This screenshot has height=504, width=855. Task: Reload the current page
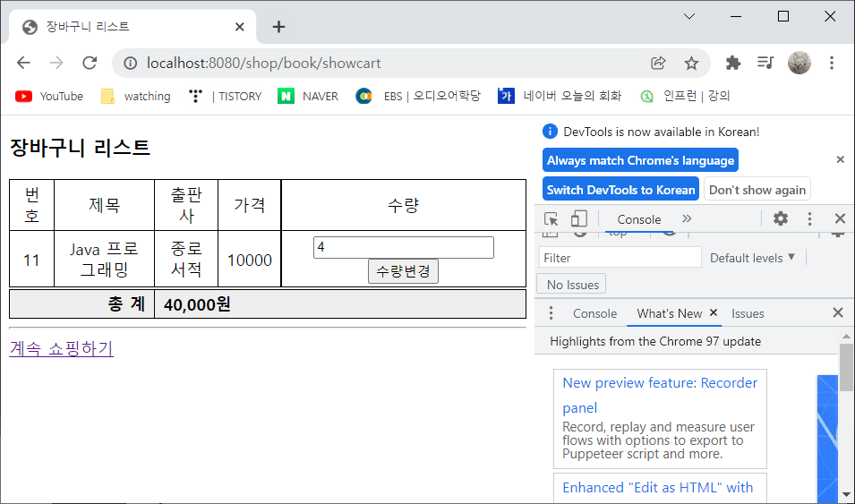pyautogui.click(x=90, y=64)
